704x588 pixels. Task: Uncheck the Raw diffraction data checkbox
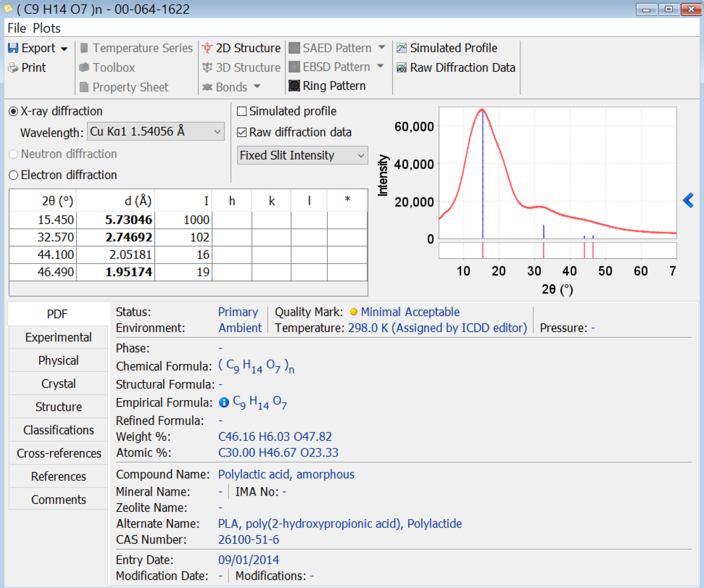pyautogui.click(x=242, y=132)
